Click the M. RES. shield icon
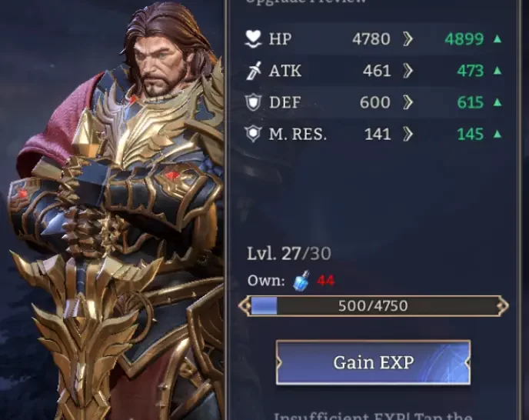529x420 pixels. pyautogui.click(x=254, y=134)
